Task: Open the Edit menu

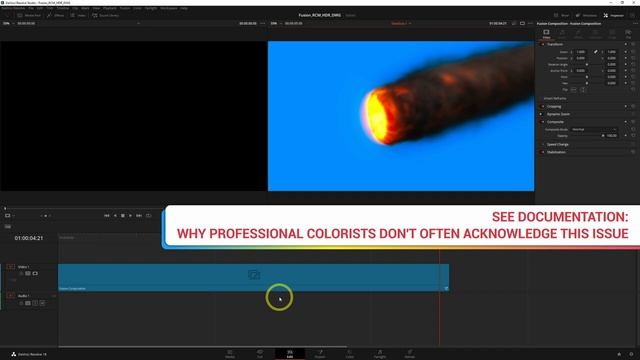Action: click(x=40, y=8)
